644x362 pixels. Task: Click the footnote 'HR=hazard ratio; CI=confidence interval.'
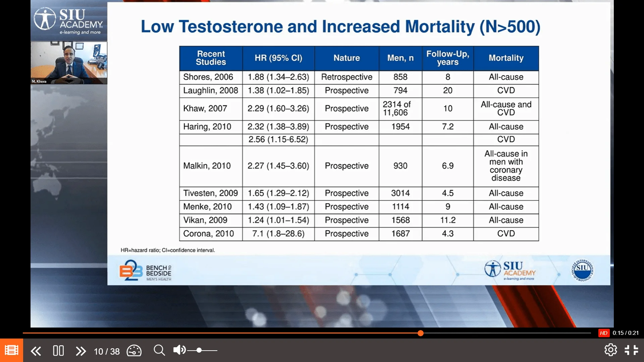click(168, 250)
